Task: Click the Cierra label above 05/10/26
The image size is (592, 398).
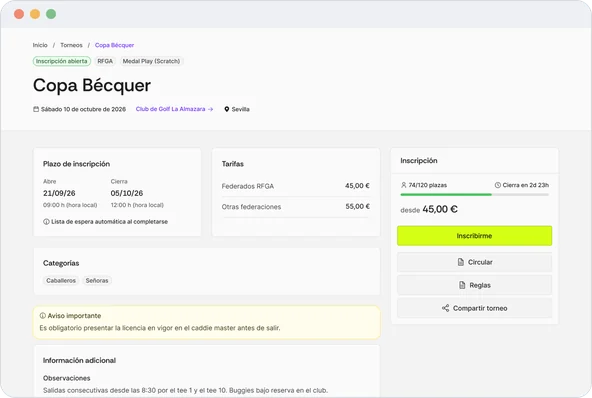Action: point(119,182)
